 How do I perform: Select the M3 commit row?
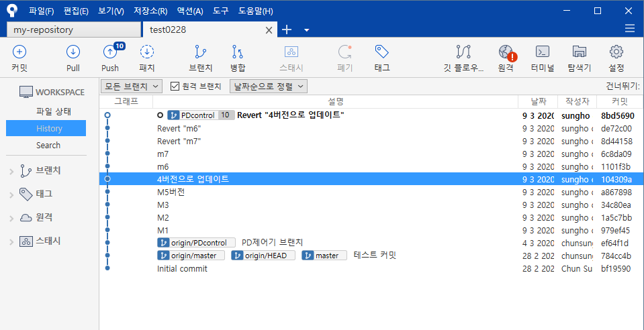pyautogui.click(x=372, y=205)
